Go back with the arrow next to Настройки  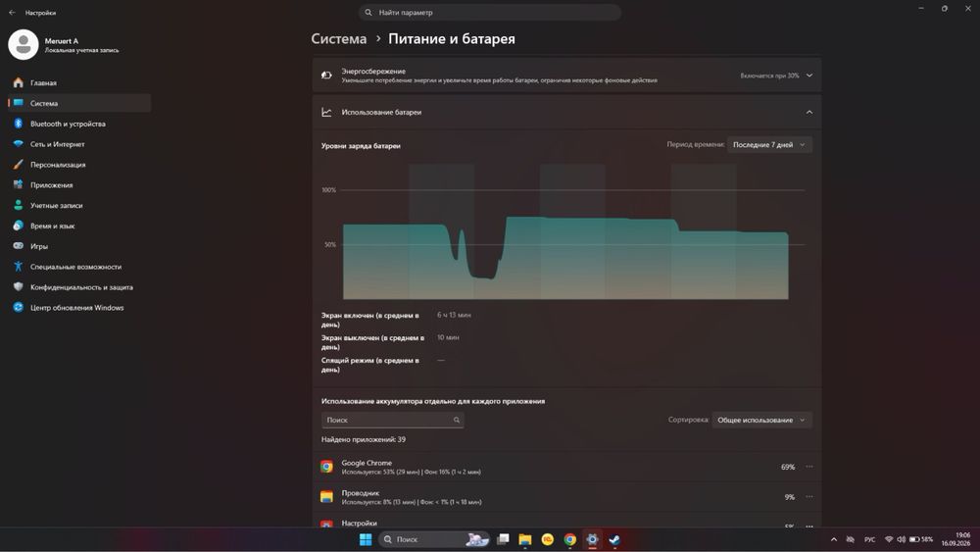(12, 13)
